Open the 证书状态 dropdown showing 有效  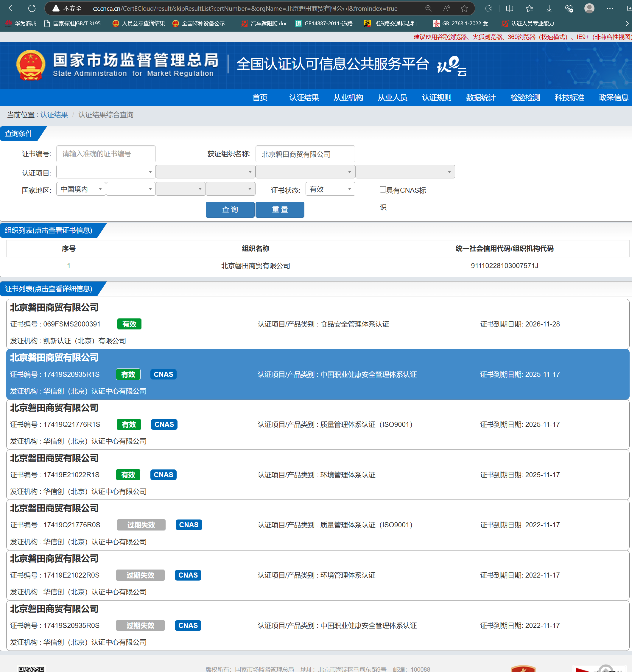pyautogui.click(x=330, y=189)
